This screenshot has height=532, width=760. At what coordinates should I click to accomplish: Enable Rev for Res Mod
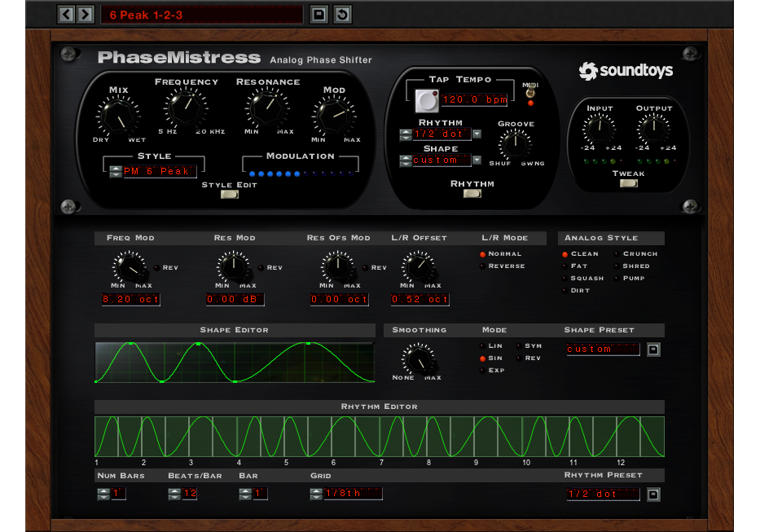[261, 268]
